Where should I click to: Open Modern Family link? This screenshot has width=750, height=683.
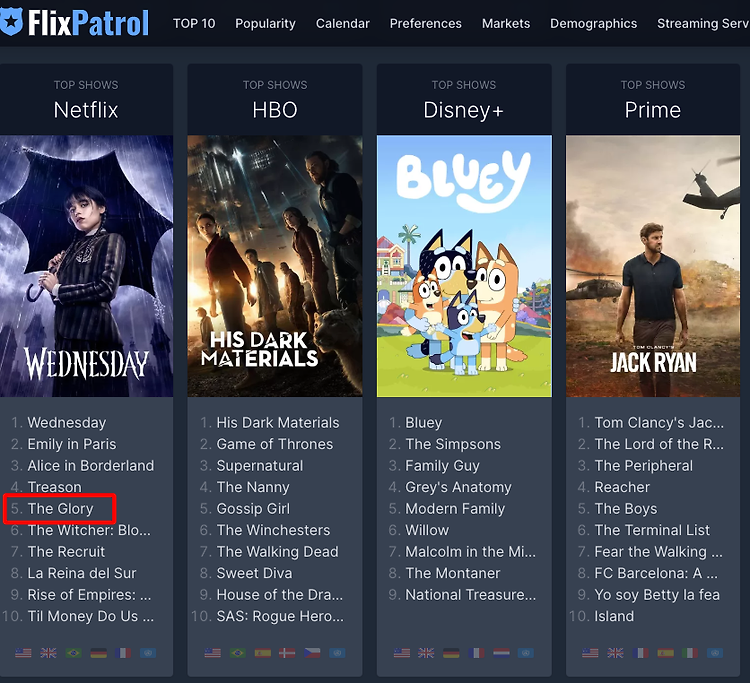[x=455, y=508]
